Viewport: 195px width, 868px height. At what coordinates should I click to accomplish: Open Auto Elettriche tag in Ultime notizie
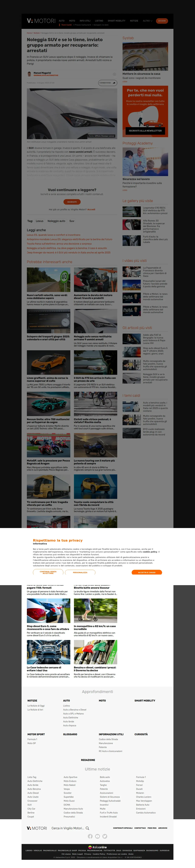[x=35, y=781]
